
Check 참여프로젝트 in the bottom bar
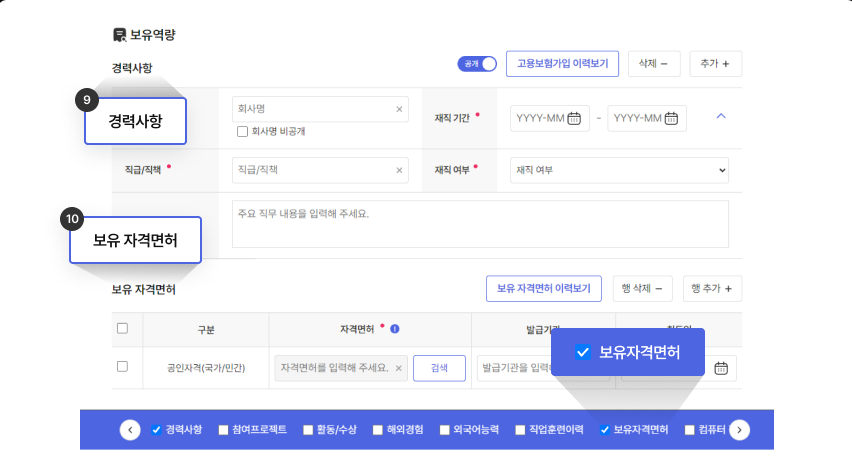(223, 430)
